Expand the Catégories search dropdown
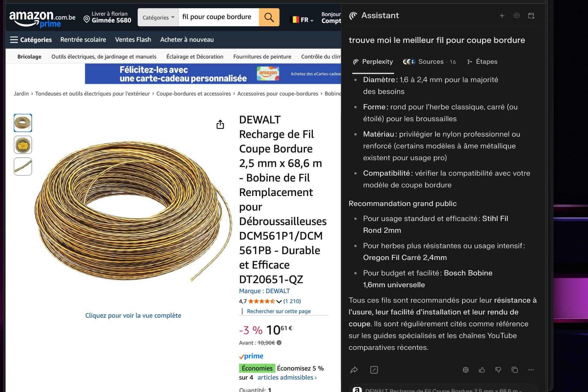This screenshot has height=392, width=588. tap(158, 17)
